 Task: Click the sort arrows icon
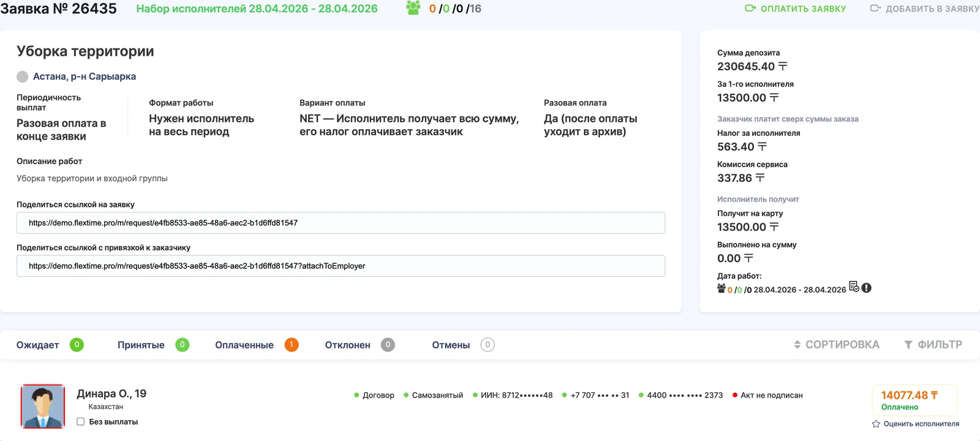pyautogui.click(x=797, y=345)
